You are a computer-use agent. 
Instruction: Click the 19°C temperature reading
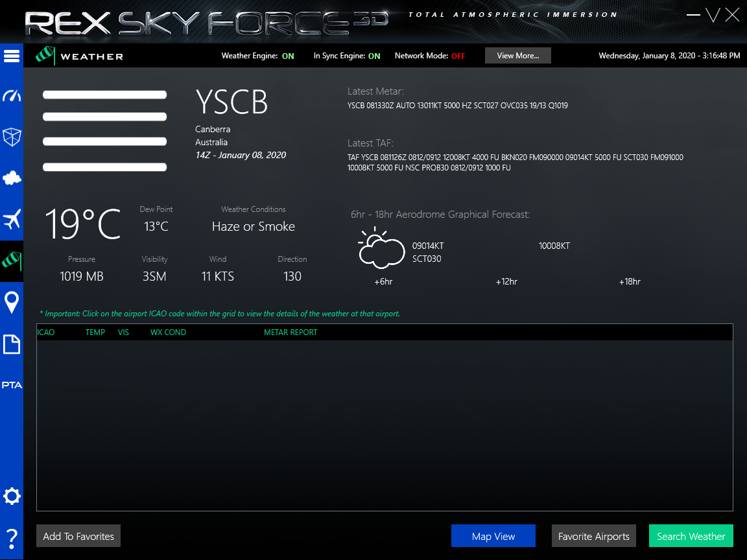coord(82,224)
